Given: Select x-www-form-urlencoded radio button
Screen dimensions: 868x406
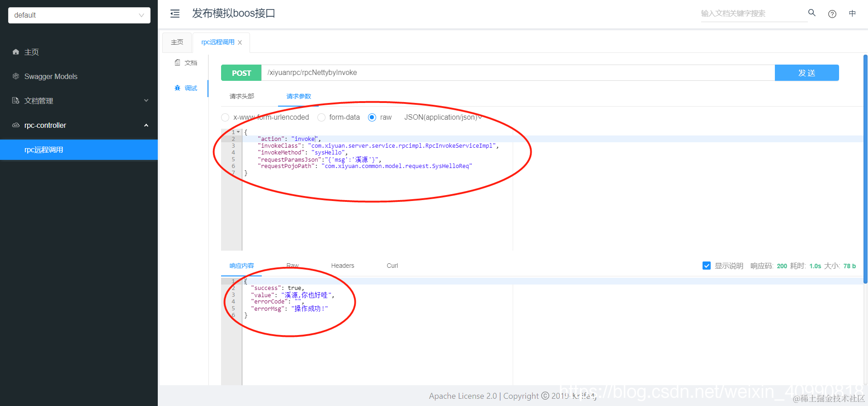Looking at the screenshot, I should [225, 117].
